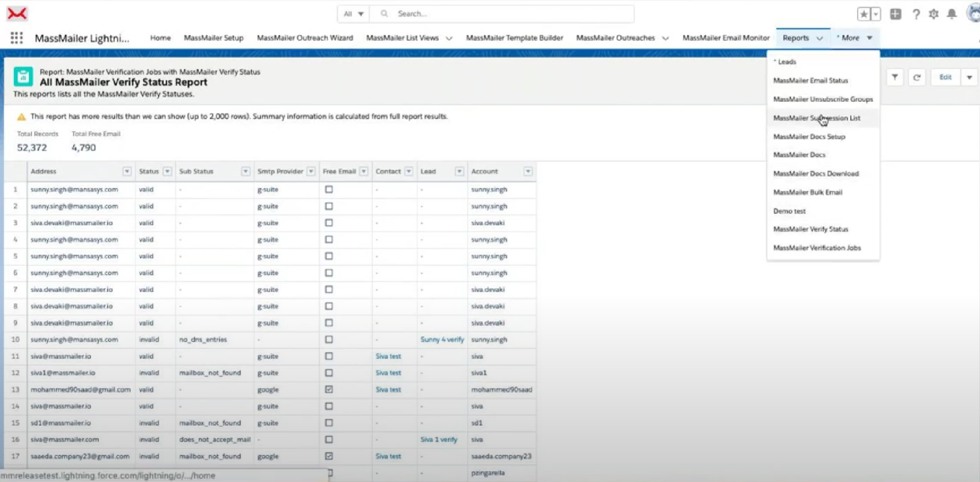The height and width of the screenshot is (482, 980).
Task: Select Demo test menu item
Action: point(823,211)
